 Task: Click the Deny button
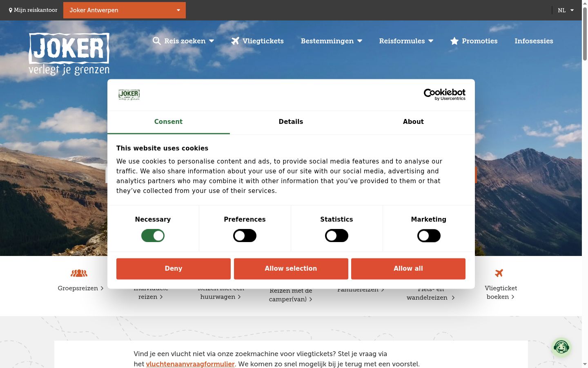pos(174,269)
